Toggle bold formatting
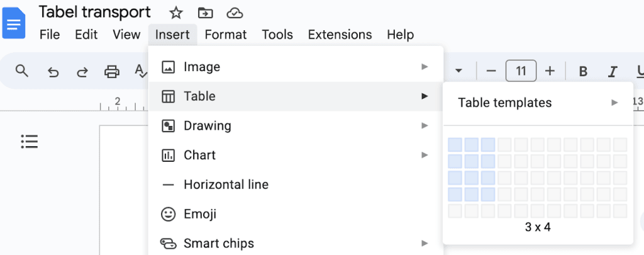This screenshot has height=255, width=644. pyautogui.click(x=583, y=71)
